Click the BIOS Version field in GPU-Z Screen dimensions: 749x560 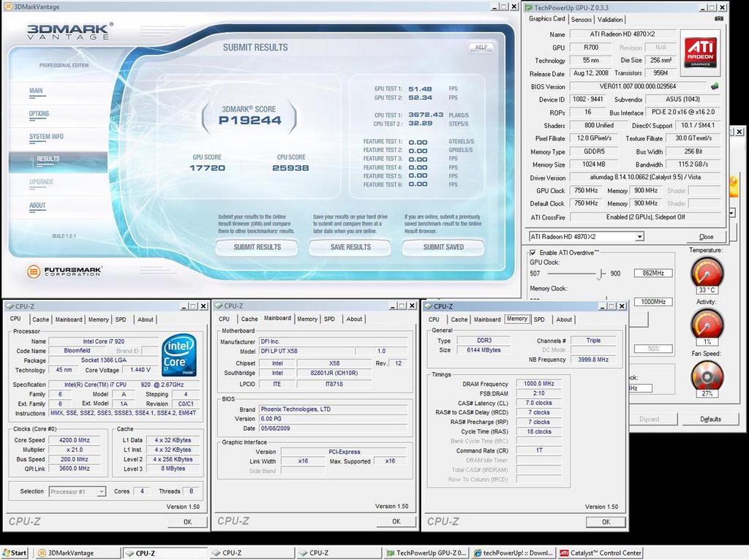[x=638, y=86]
